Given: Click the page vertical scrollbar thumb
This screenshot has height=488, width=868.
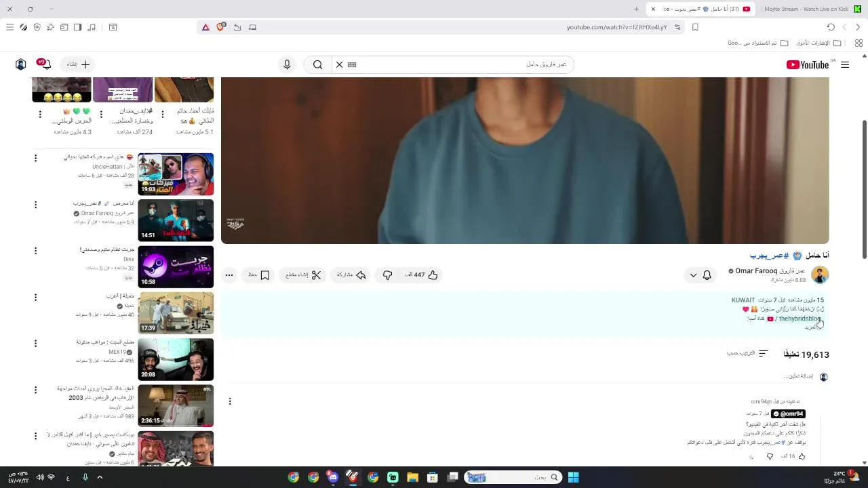Looking at the screenshot, I should point(864,188).
